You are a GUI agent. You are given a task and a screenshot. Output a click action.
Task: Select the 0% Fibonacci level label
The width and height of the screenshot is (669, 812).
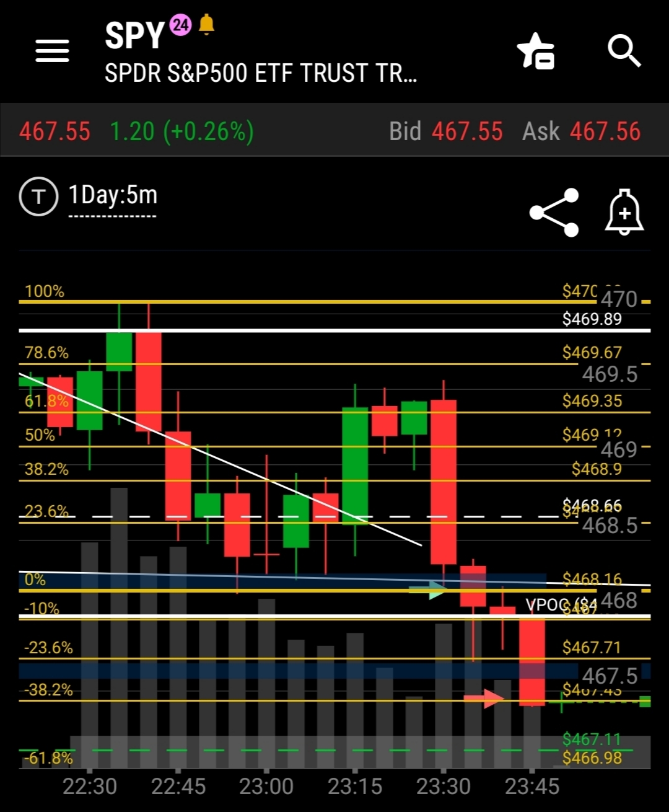pyautogui.click(x=35, y=580)
